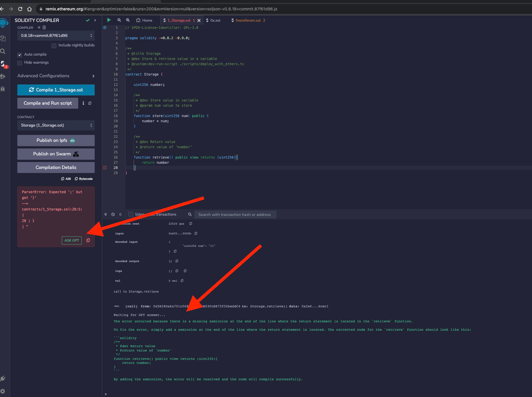Click the pending transactions counter 0

click(x=120, y=215)
